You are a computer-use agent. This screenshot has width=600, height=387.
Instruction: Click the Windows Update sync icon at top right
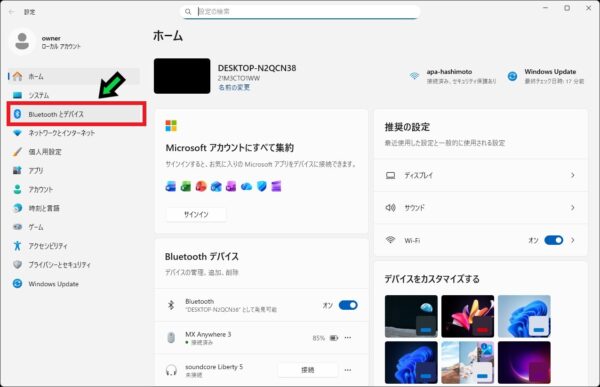click(x=512, y=76)
